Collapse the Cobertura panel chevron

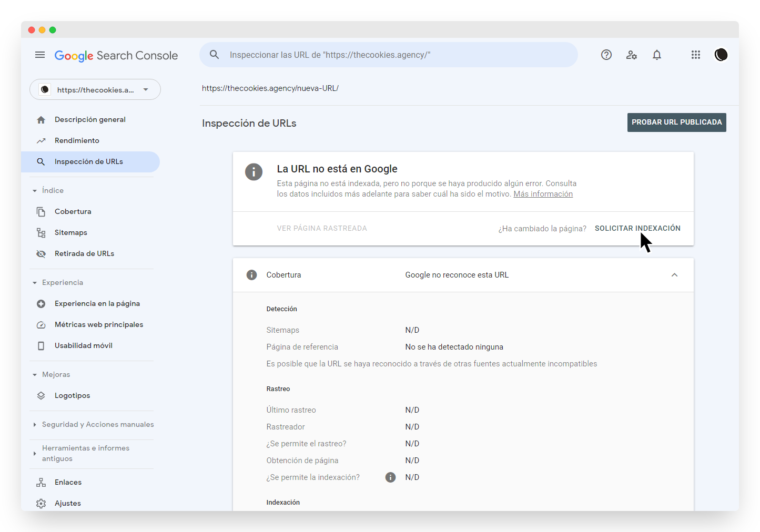click(674, 275)
